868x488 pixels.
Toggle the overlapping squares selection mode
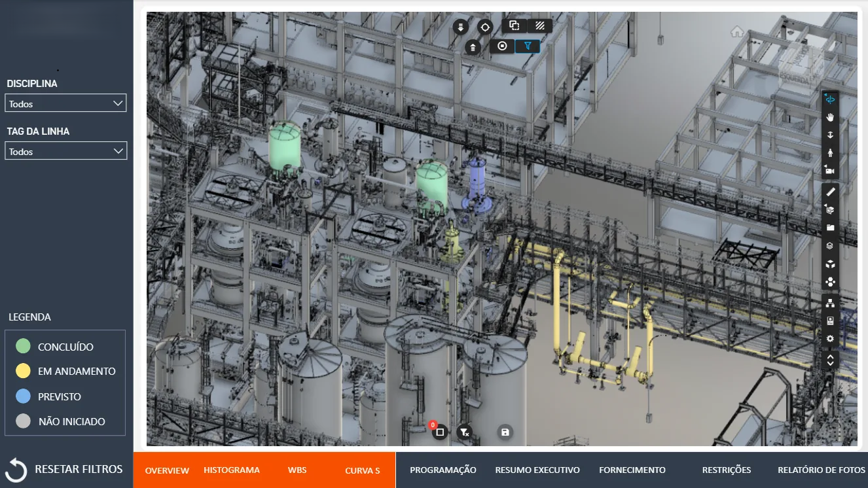click(515, 26)
